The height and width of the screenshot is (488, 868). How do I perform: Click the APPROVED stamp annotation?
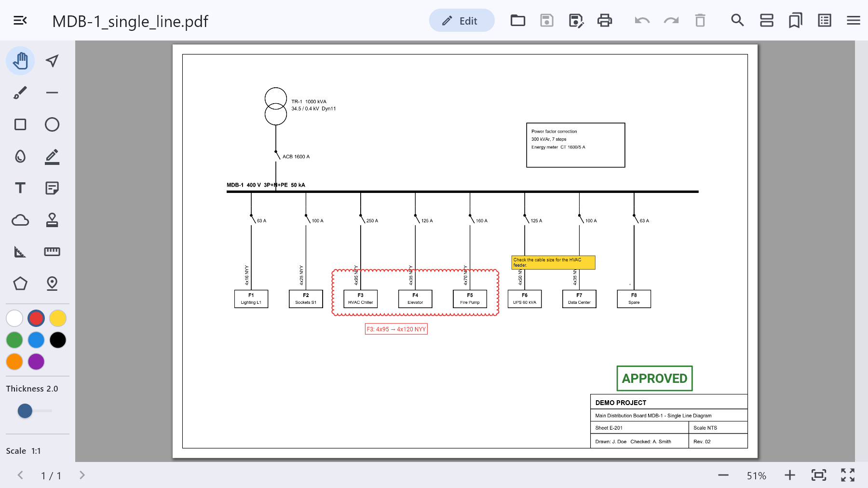654,379
